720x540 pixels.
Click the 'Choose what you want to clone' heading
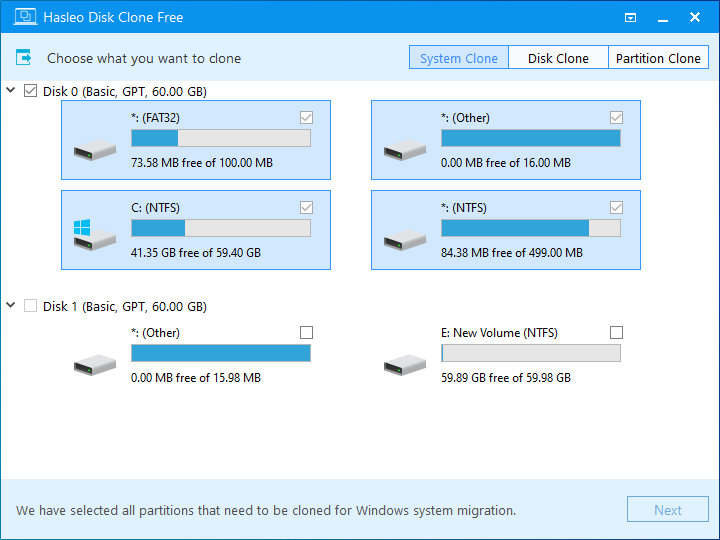click(144, 58)
